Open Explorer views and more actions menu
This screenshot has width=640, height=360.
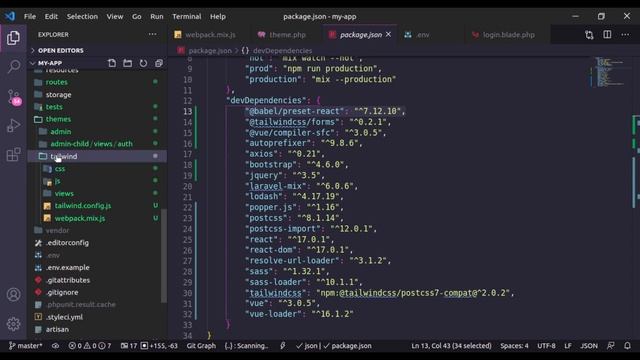point(152,34)
